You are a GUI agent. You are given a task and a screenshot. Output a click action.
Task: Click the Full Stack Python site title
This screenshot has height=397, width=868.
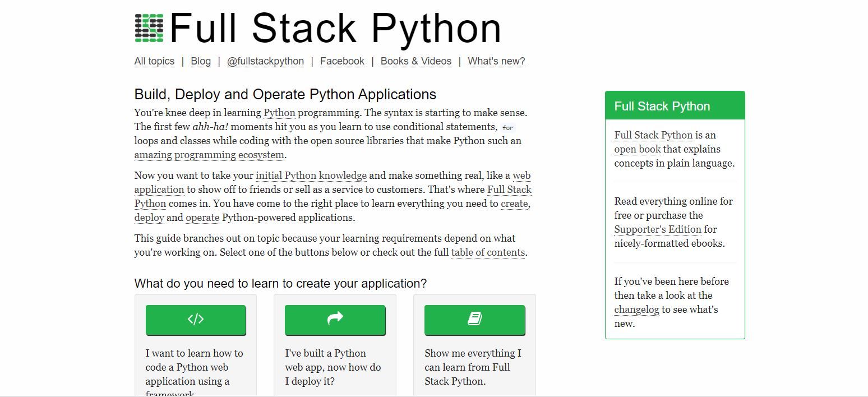pyautogui.click(x=335, y=28)
